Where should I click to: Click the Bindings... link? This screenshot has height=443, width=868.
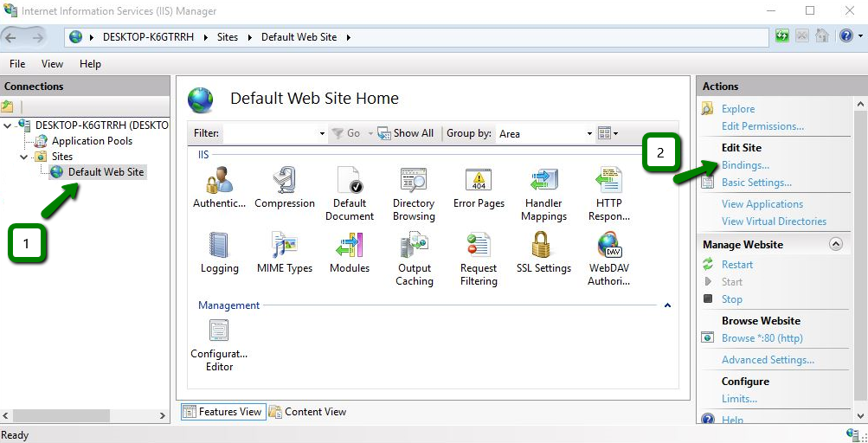[x=745, y=165]
